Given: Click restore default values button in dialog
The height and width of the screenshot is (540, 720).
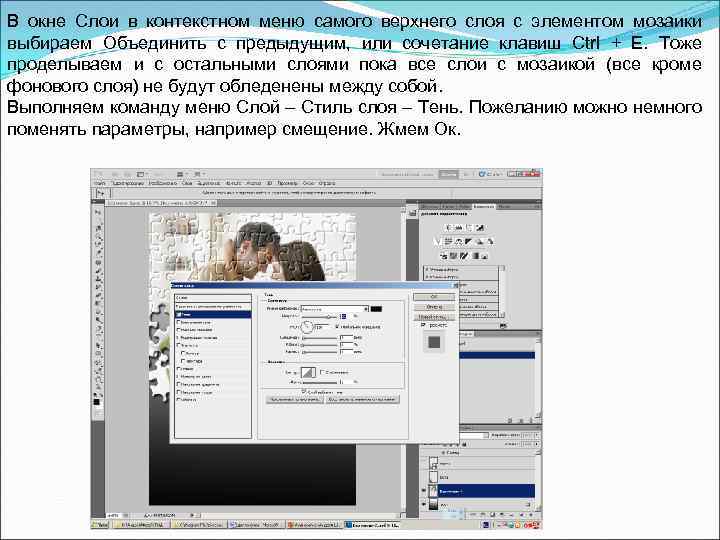Looking at the screenshot, I should [x=362, y=399].
